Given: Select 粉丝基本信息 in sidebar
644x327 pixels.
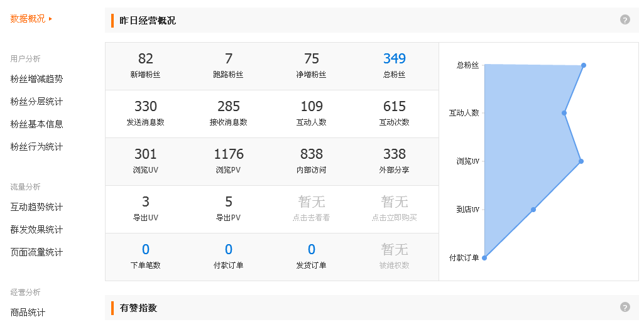Looking at the screenshot, I should coord(36,124).
